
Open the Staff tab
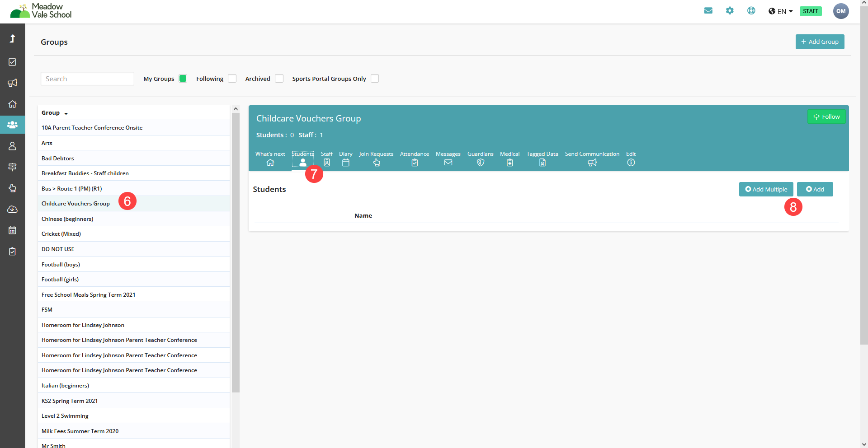327,159
